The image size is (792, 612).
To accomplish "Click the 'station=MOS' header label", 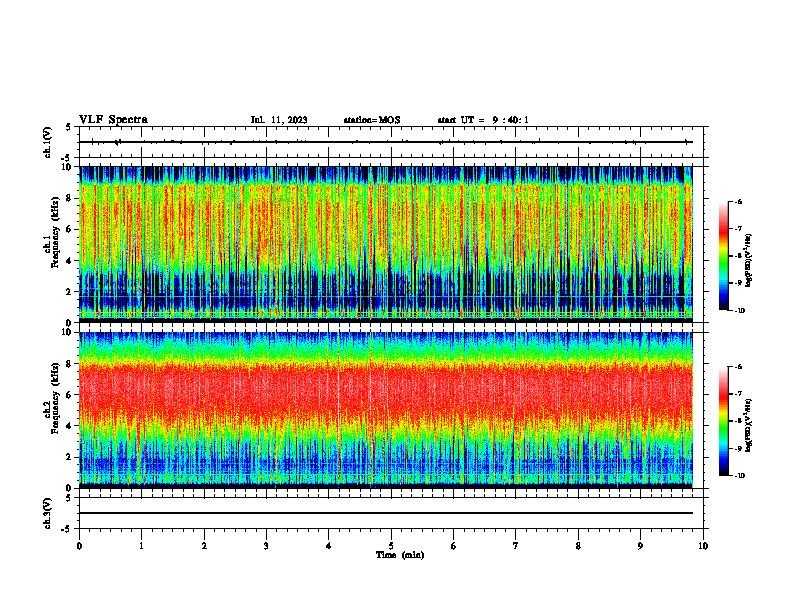I will [x=372, y=120].
